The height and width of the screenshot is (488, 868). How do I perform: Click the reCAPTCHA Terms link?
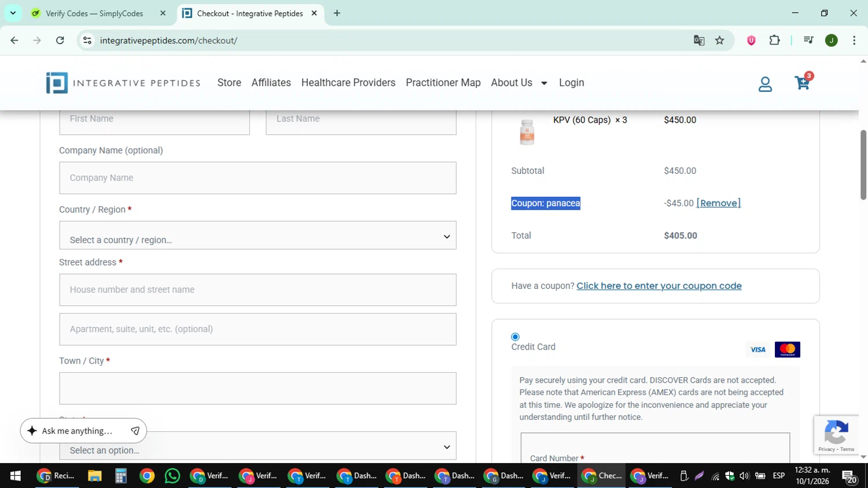[x=847, y=449]
